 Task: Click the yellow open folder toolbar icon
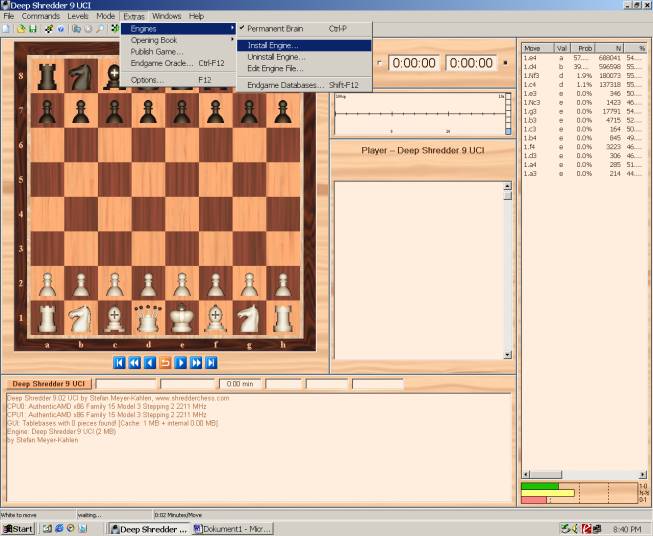coord(21,28)
